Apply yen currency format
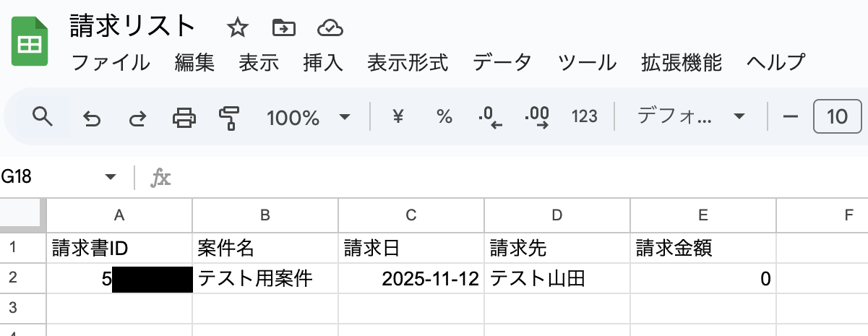The width and height of the screenshot is (868, 336). point(398,116)
